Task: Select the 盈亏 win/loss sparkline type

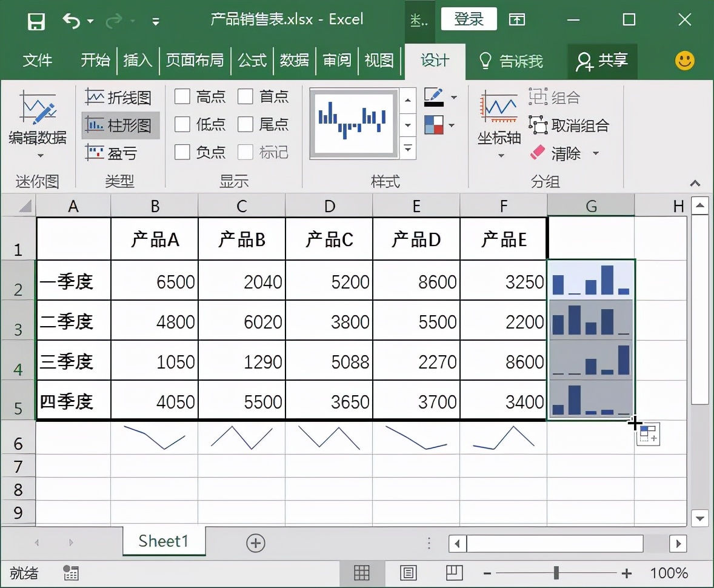Action: pyautogui.click(x=113, y=153)
